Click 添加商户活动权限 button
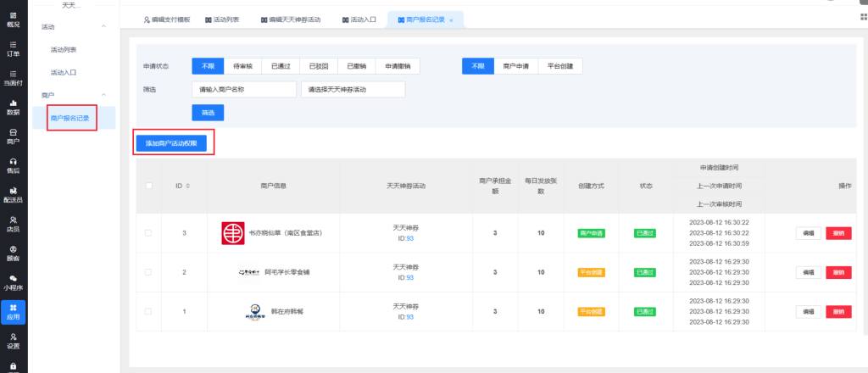The image size is (868, 373). (171, 143)
